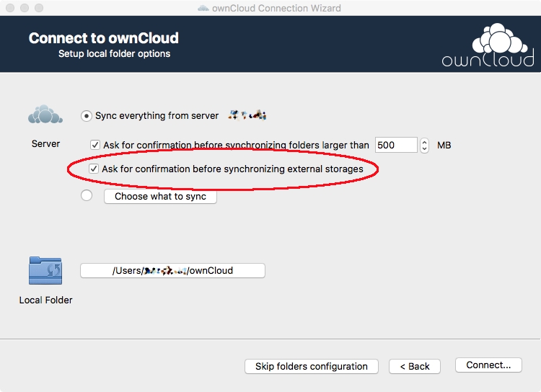This screenshot has height=392, width=541.
Task: Click the Connect to ownCloud heading
Action: point(104,38)
